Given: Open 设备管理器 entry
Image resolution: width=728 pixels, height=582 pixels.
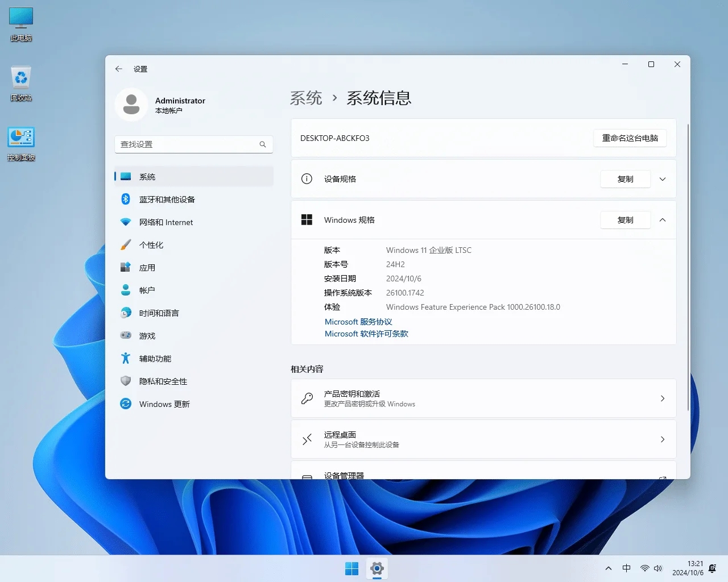Looking at the screenshot, I should click(x=483, y=470).
